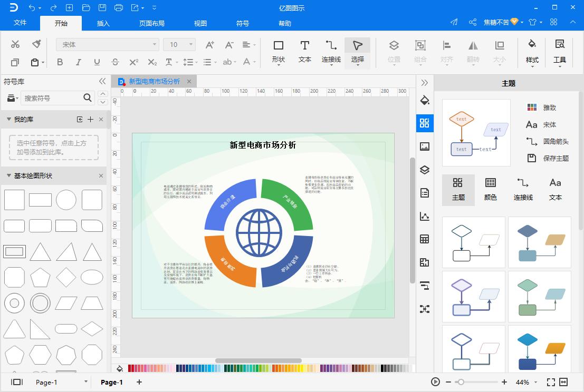Collapse the 基本绘图形状 library section

click(9, 175)
